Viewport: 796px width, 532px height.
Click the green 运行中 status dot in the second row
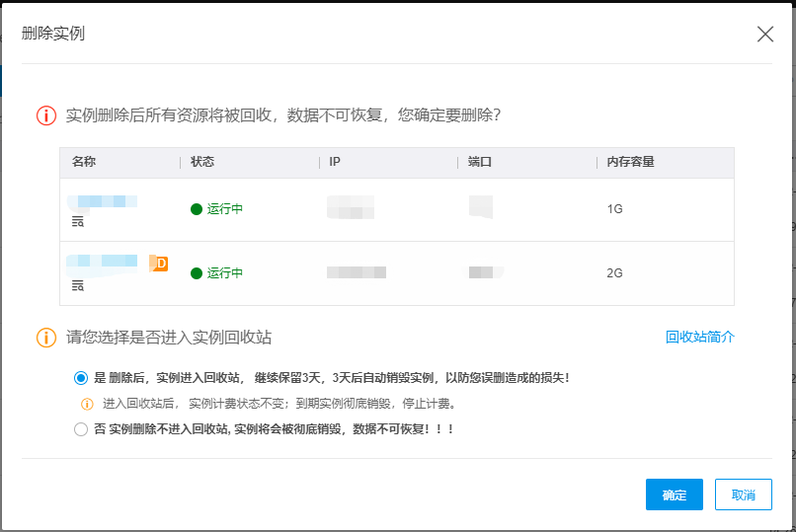pyautogui.click(x=197, y=273)
